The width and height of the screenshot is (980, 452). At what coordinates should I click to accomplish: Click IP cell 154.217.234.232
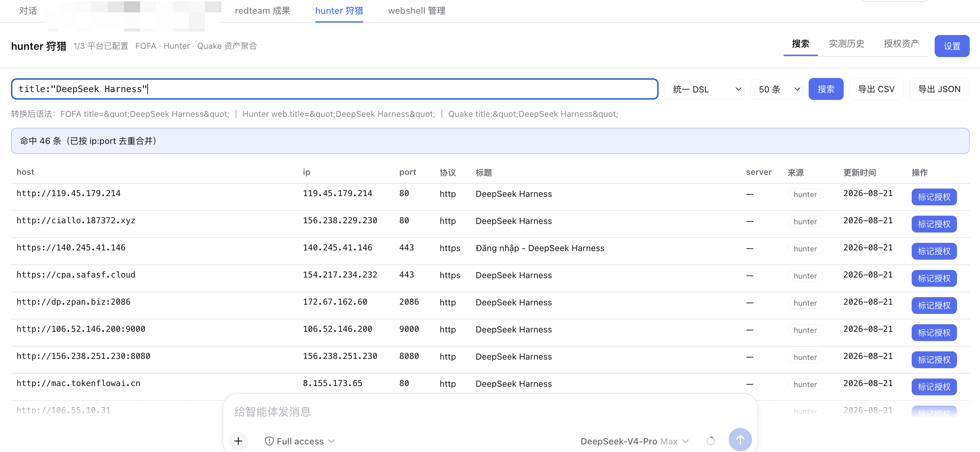click(340, 275)
